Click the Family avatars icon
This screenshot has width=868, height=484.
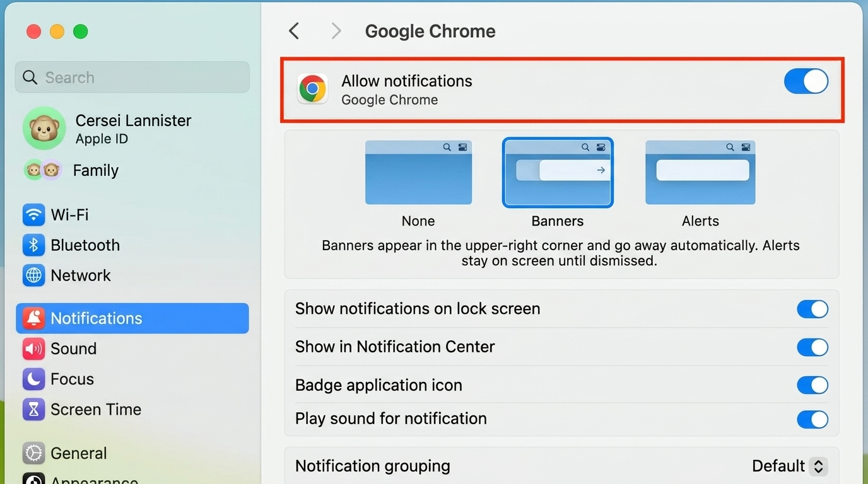pos(43,170)
